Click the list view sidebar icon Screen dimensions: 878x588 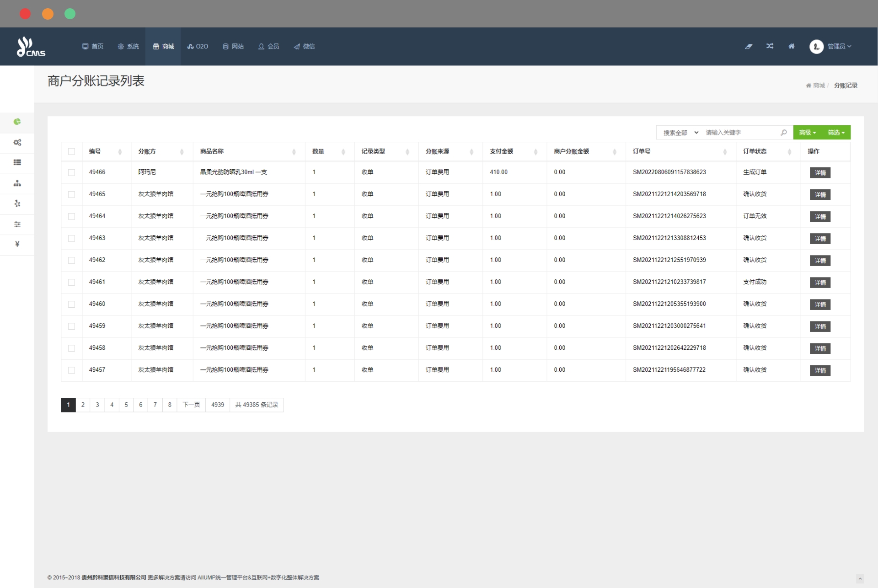[17, 162]
